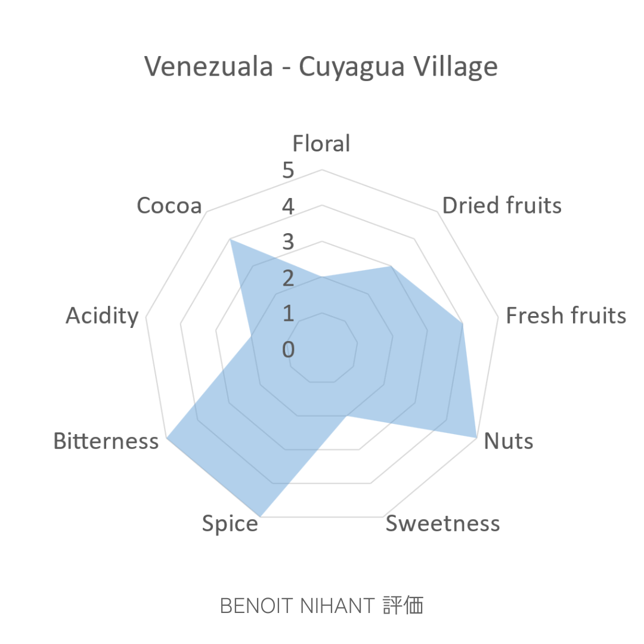644x644 pixels.
Task: Click scale value 5 on the axis
Action: 289,171
